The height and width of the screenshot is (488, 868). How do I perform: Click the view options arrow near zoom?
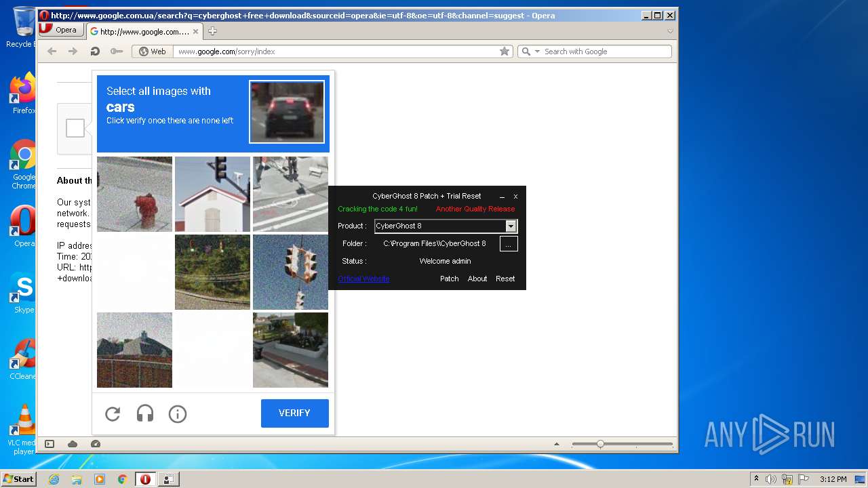[557, 444]
